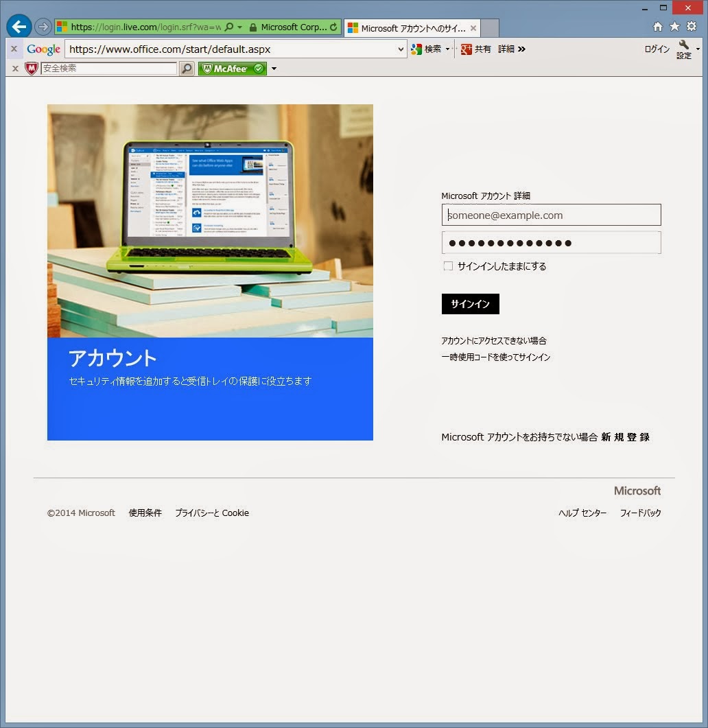Screen dimensions: 708x728
Task: Go back with the browser back arrow
Action: coord(19,27)
